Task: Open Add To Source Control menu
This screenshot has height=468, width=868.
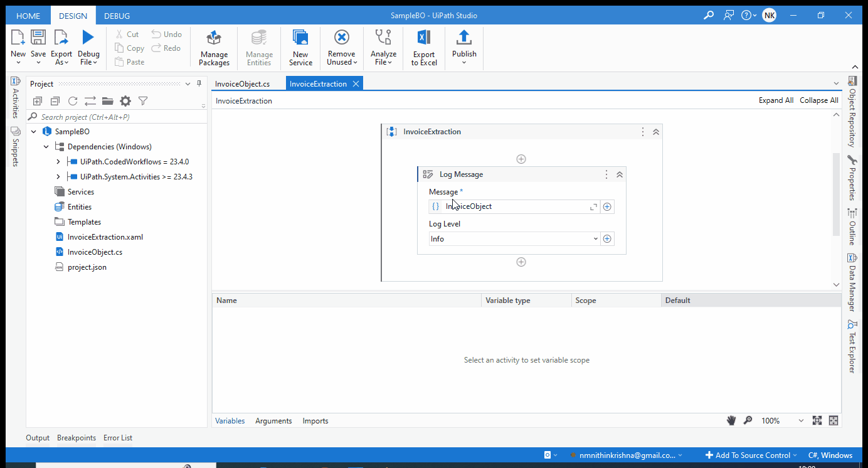Action: pyautogui.click(x=751, y=455)
